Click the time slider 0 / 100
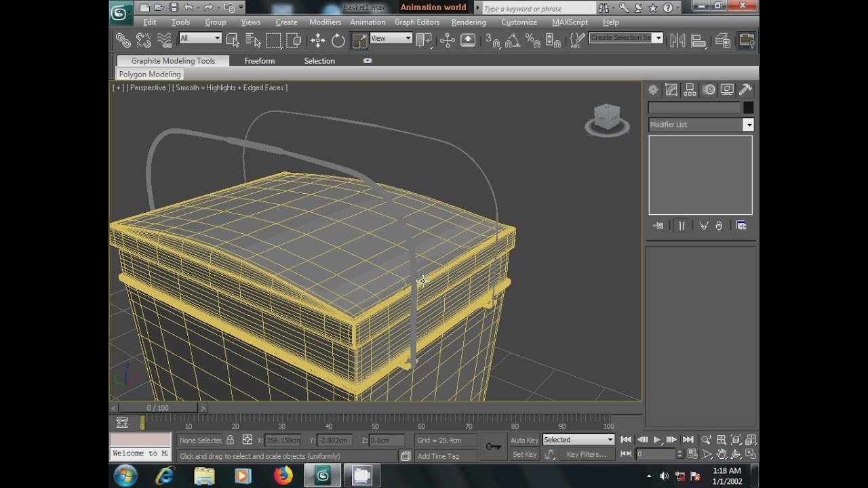This screenshot has width=868, height=488. click(158, 408)
